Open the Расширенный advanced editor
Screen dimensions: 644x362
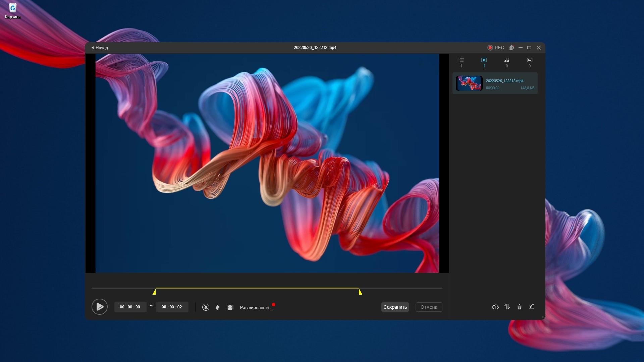256,307
